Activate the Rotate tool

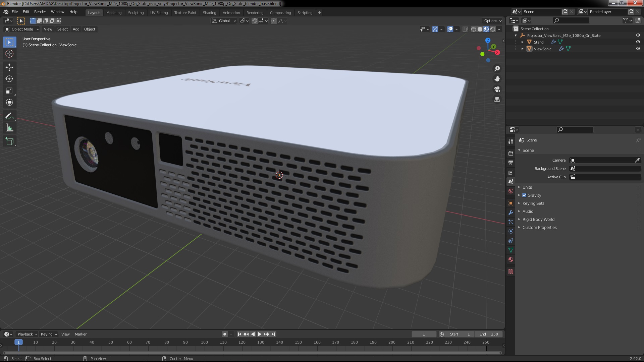(x=9, y=79)
